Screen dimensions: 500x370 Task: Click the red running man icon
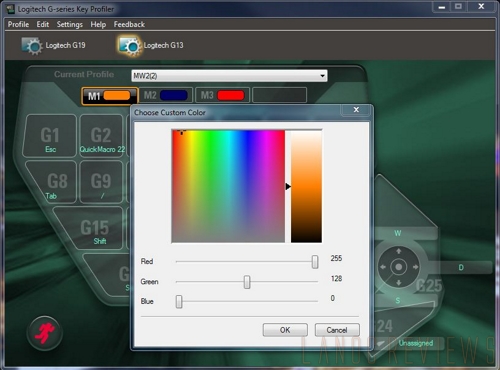click(x=44, y=333)
